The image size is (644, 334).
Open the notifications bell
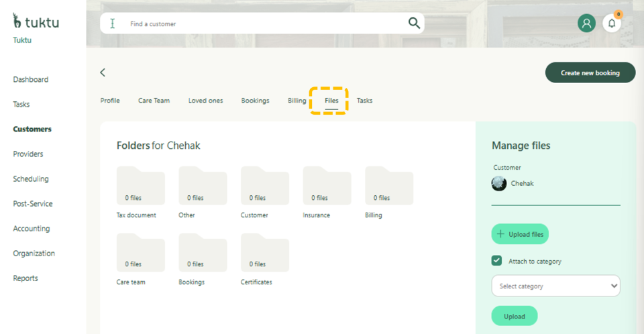611,23
